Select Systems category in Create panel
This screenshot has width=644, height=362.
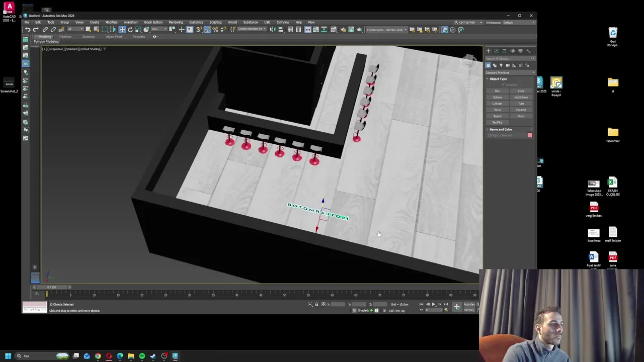click(527, 65)
